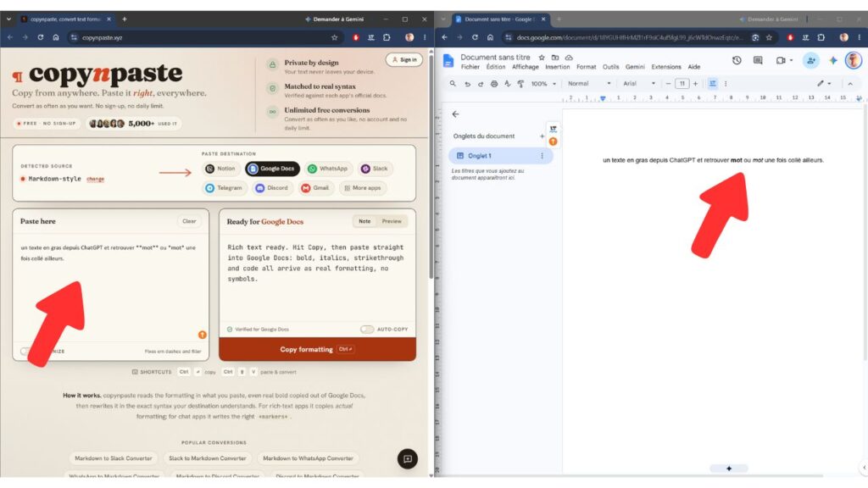The height and width of the screenshot is (488, 868).
Task: Close the document tabs panel with the back arrow
Action: click(x=455, y=114)
